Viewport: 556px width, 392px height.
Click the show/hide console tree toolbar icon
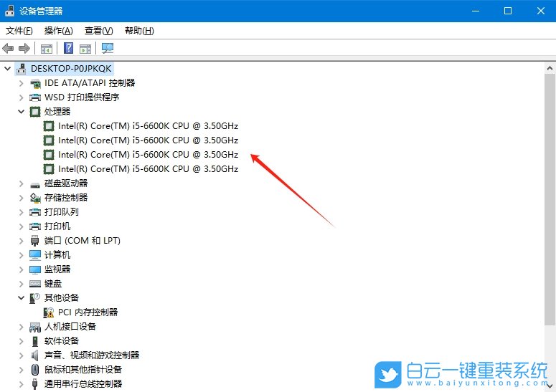47,49
